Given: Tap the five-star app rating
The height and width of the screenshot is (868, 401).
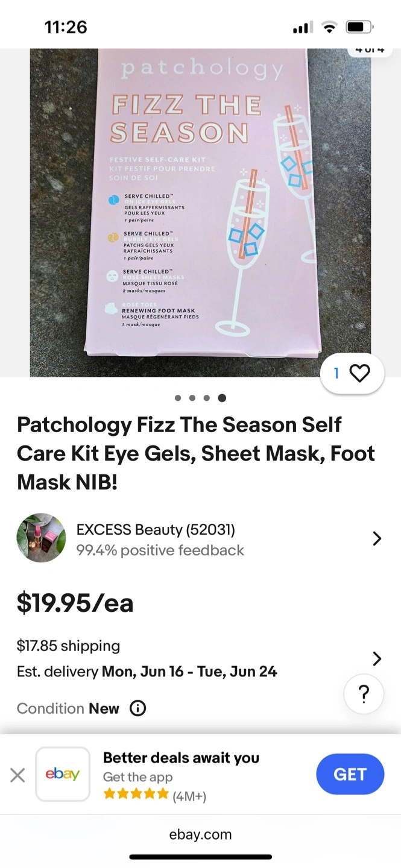Looking at the screenshot, I should pos(136,794).
